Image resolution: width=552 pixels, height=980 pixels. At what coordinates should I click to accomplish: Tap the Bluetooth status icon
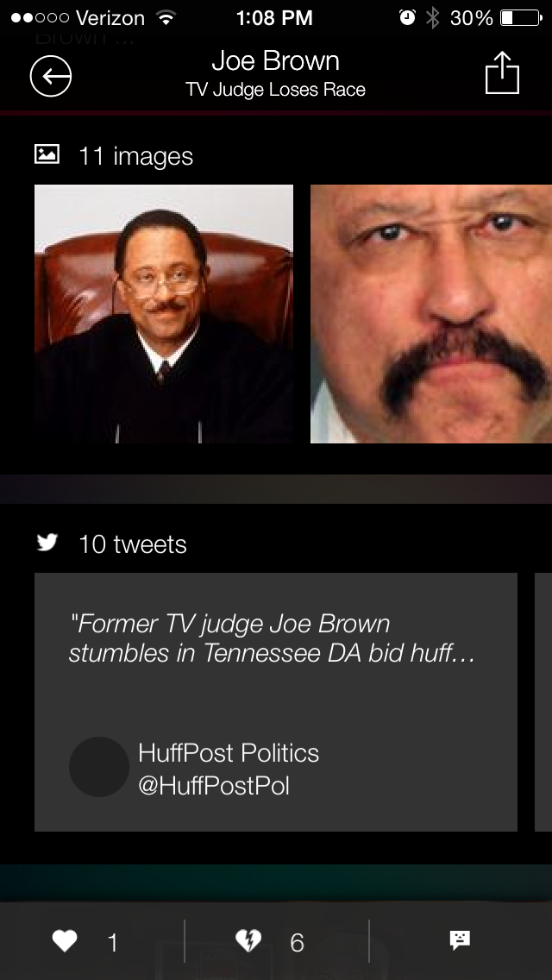433,17
